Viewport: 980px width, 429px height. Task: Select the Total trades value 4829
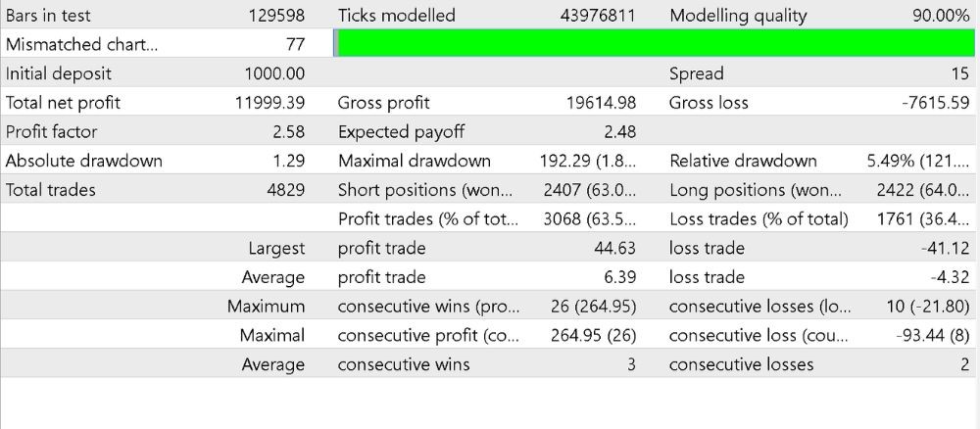285,190
